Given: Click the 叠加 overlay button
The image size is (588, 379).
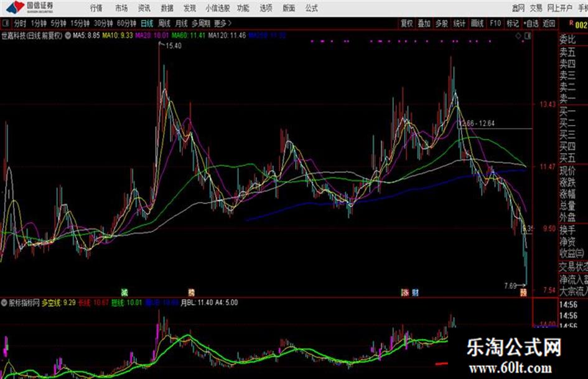Looking at the screenshot, I should tap(424, 23).
